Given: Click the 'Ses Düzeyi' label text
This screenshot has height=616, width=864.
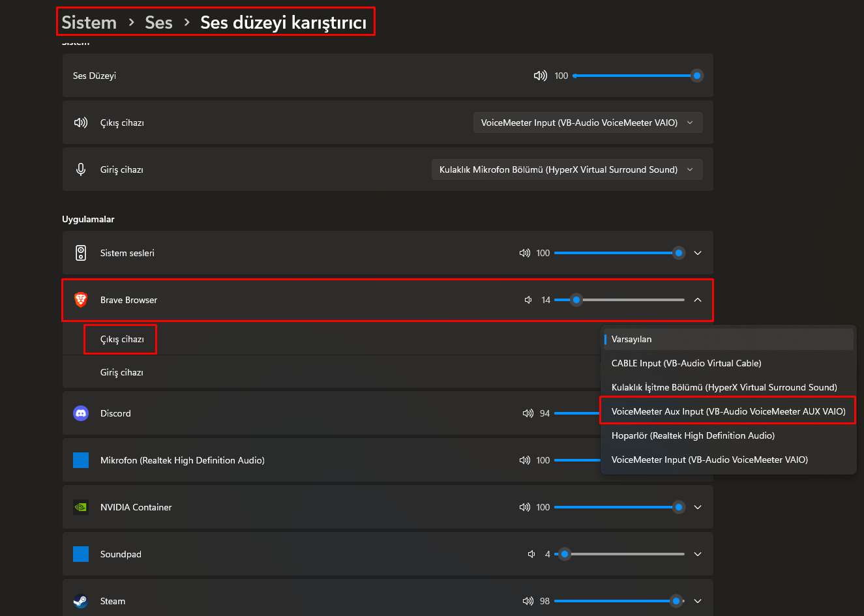Looking at the screenshot, I should (95, 76).
